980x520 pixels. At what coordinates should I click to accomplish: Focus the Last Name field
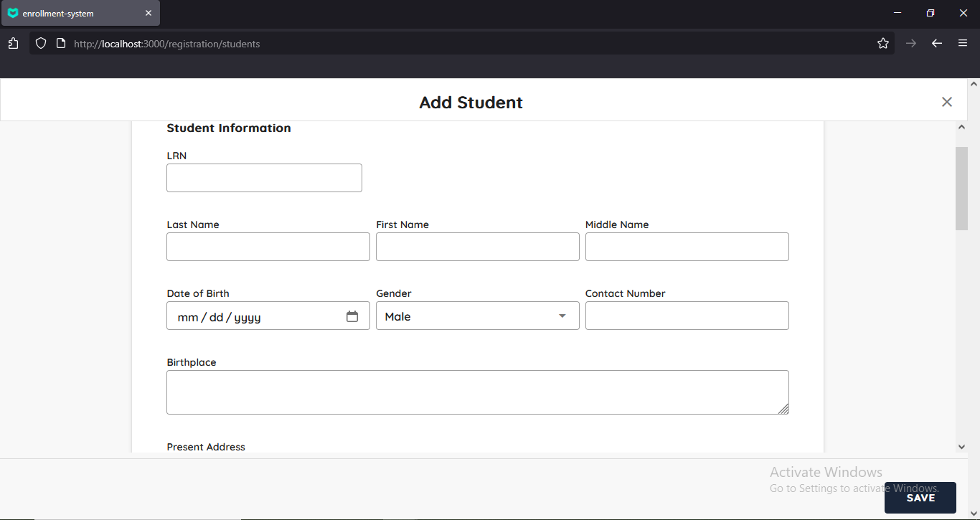pyautogui.click(x=268, y=247)
